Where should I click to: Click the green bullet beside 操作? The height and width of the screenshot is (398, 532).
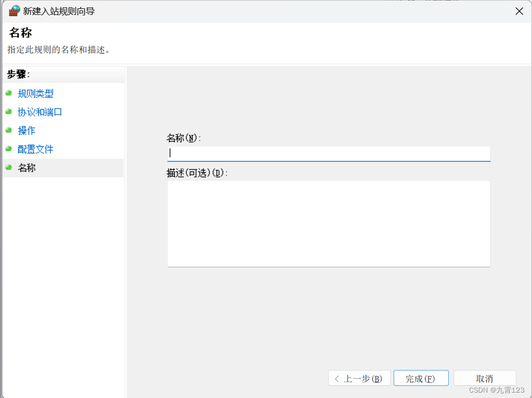[x=9, y=130]
